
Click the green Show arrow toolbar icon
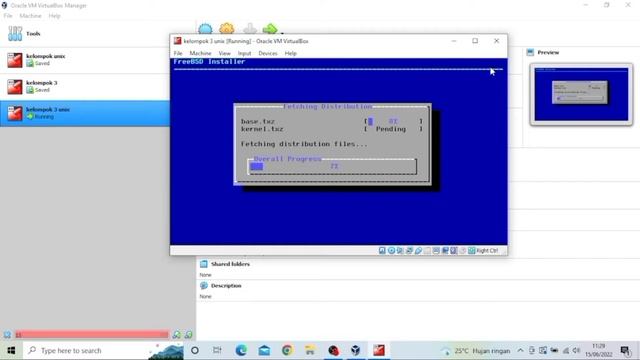click(270, 29)
